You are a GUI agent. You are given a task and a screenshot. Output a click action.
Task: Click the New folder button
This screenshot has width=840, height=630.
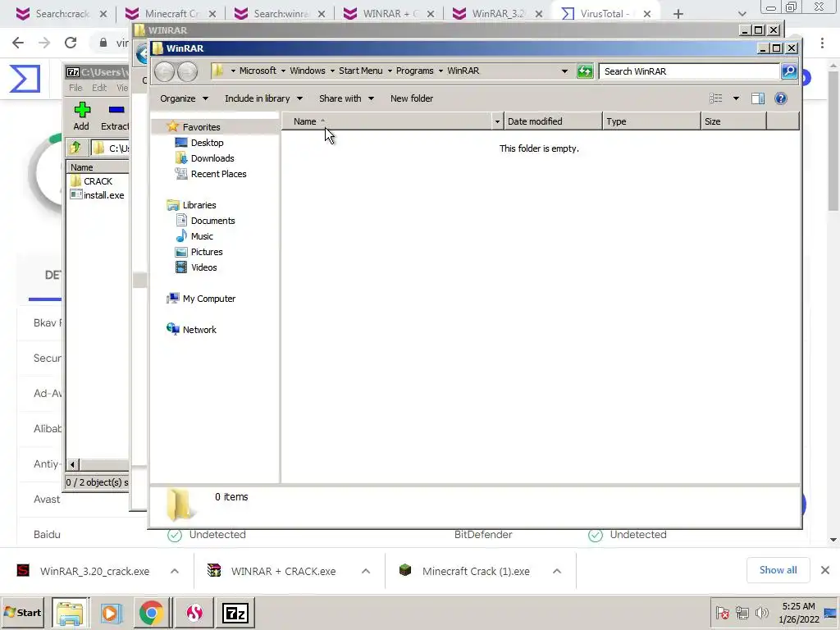pyautogui.click(x=412, y=98)
